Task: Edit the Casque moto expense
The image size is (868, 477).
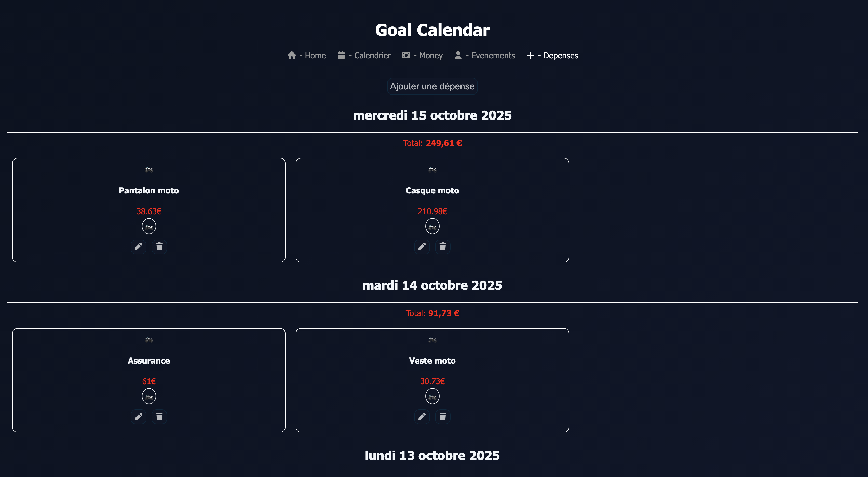Action: pyautogui.click(x=422, y=247)
